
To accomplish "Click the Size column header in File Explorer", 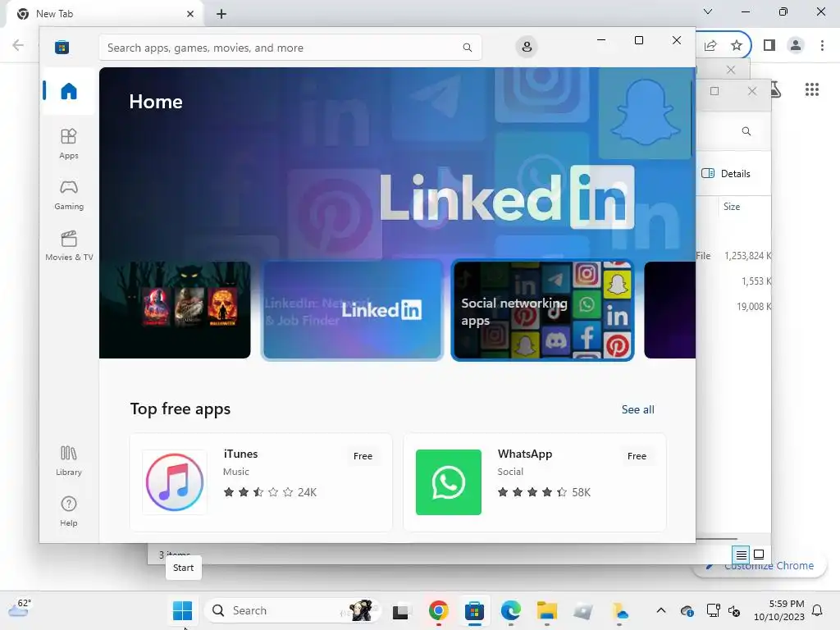I will [x=732, y=207].
